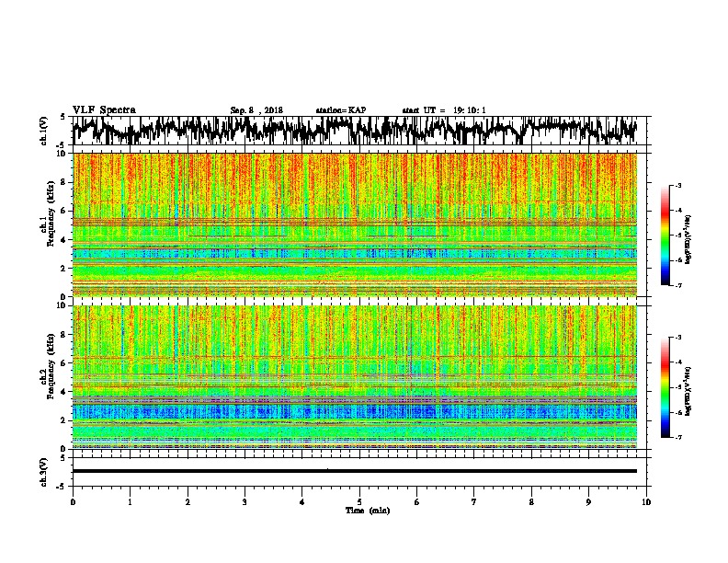This screenshot has height=563, width=728.
Task: Click the 'log(PSD)' label beside the ch.2 colorbar
Action: 688,391
